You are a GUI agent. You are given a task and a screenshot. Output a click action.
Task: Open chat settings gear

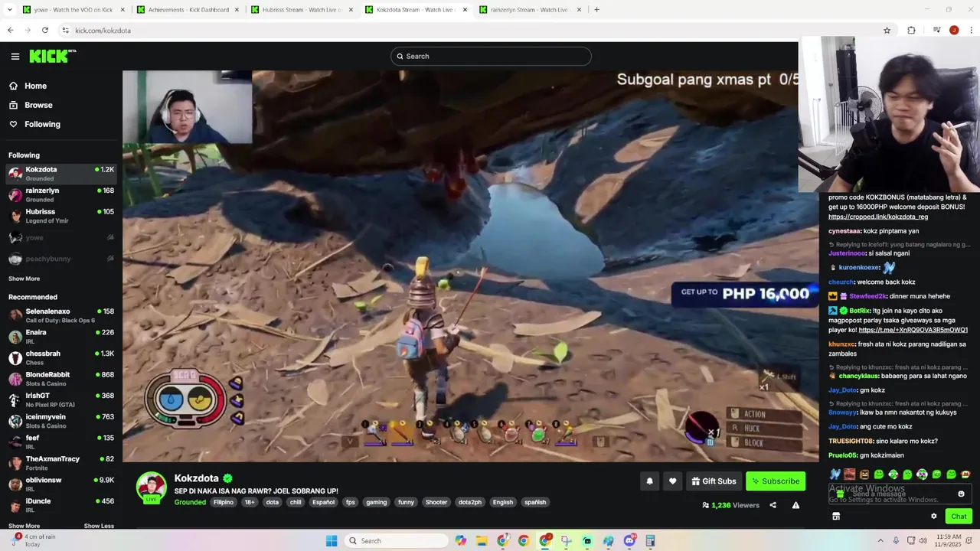(934, 517)
